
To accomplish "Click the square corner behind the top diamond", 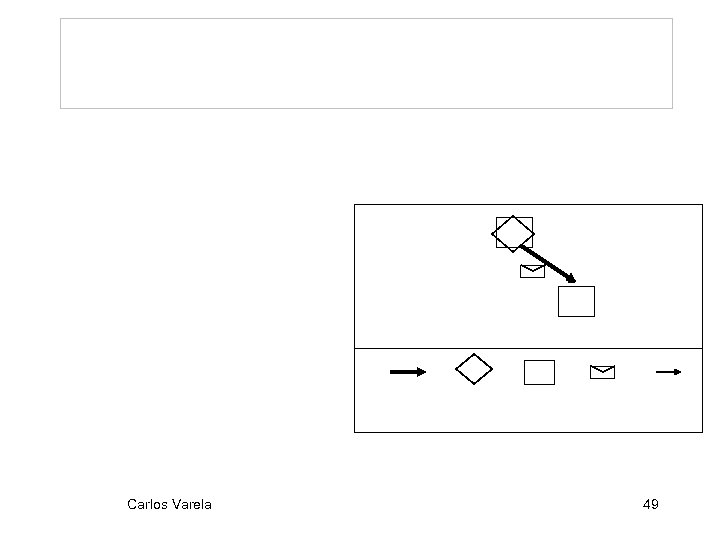I will pos(499,220).
